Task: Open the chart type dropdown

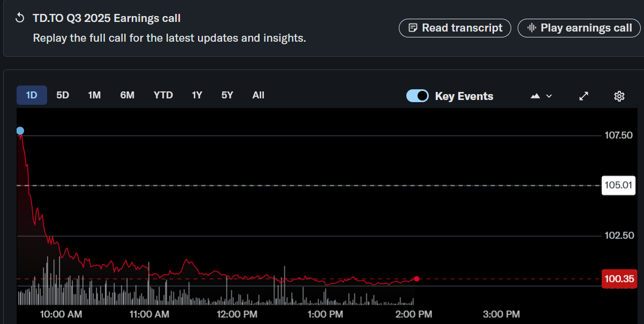Action: (x=541, y=96)
